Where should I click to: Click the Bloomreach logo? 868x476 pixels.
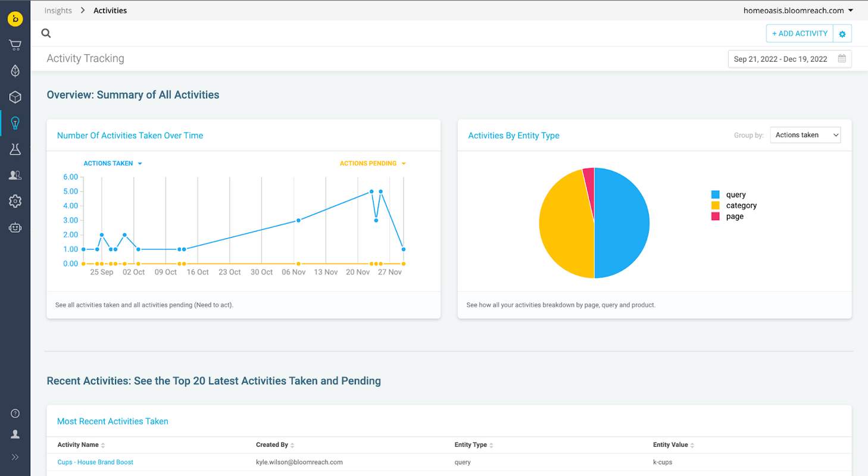pyautogui.click(x=15, y=18)
